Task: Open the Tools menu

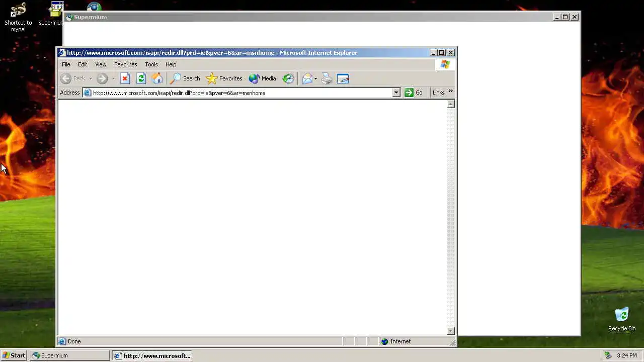Action: [151, 64]
